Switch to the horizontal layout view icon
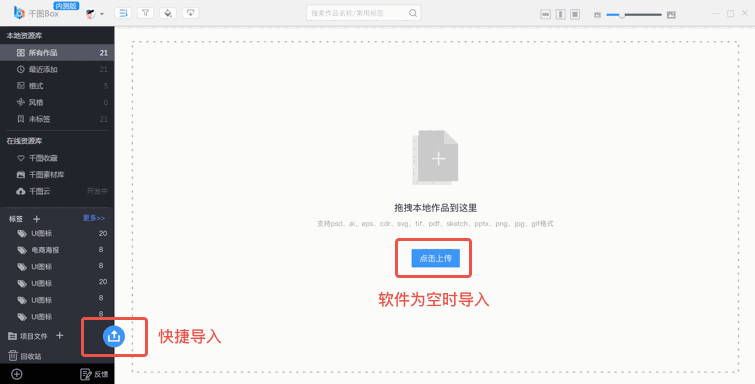The image size is (755, 384). pyautogui.click(x=546, y=14)
